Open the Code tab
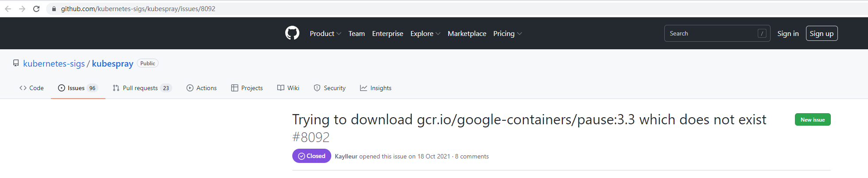The height and width of the screenshot is (178, 868). pos(31,88)
